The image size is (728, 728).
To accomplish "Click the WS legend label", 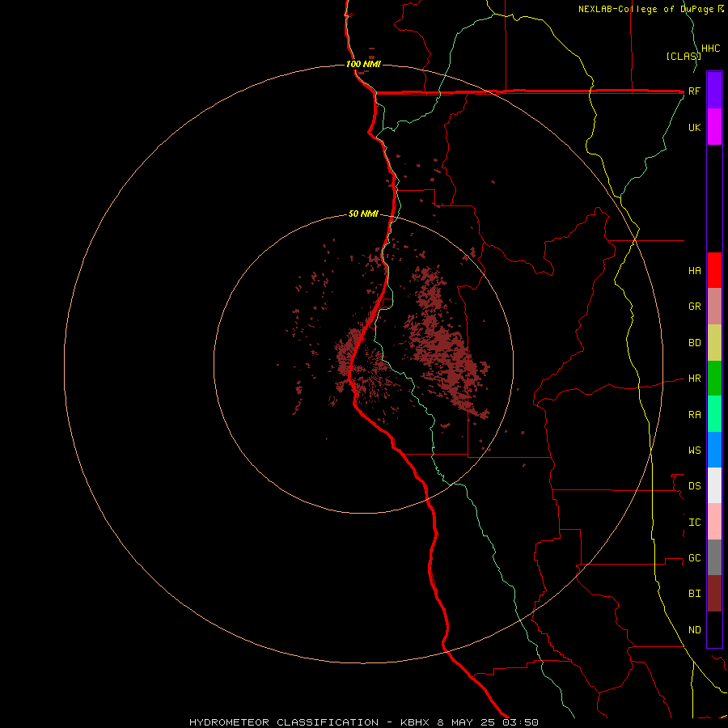I will coord(695,450).
